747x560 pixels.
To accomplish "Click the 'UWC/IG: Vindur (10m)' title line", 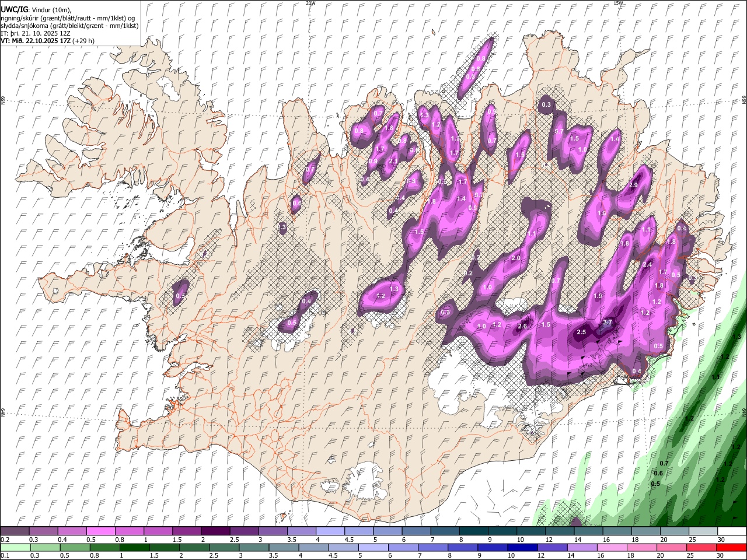I will pyautogui.click(x=36, y=9).
